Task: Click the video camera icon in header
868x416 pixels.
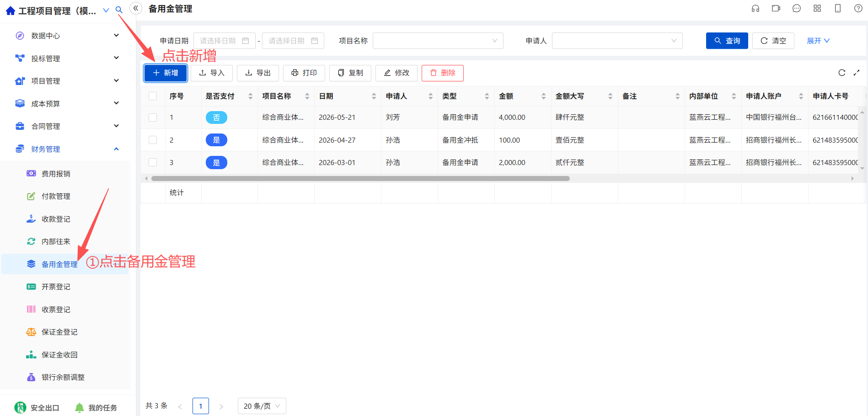Action: (776, 8)
